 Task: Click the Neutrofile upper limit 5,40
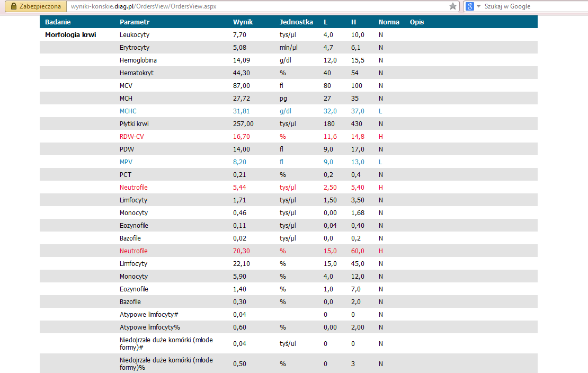click(x=358, y=187)
